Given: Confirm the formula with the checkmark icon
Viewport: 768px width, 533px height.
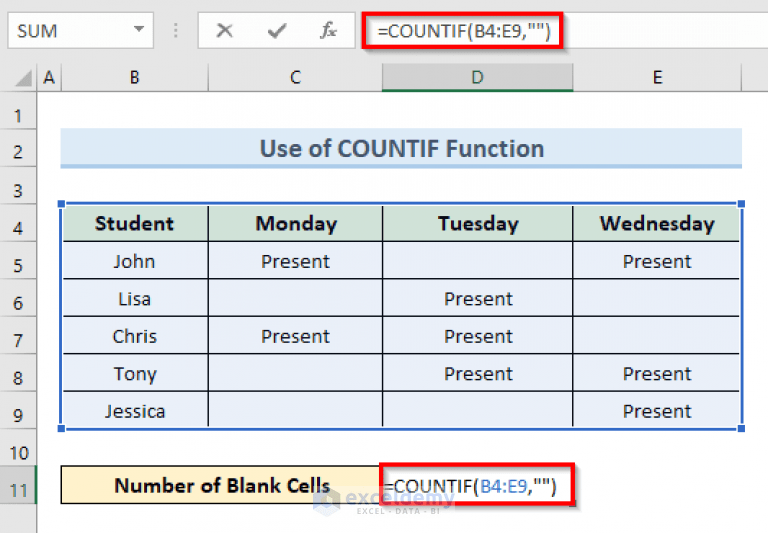Looking at the screenshot, I should pyautogui.click(x=277, y=31).
